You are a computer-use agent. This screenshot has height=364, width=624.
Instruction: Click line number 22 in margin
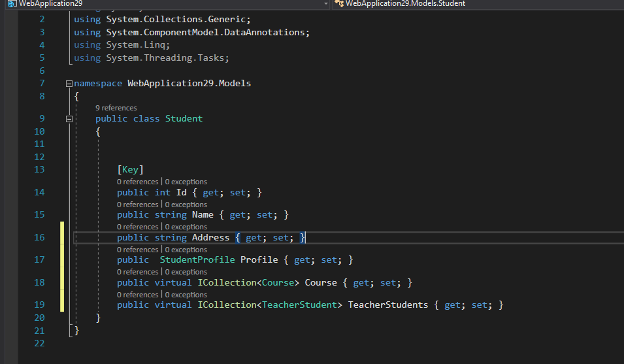[x=39, y=343]
